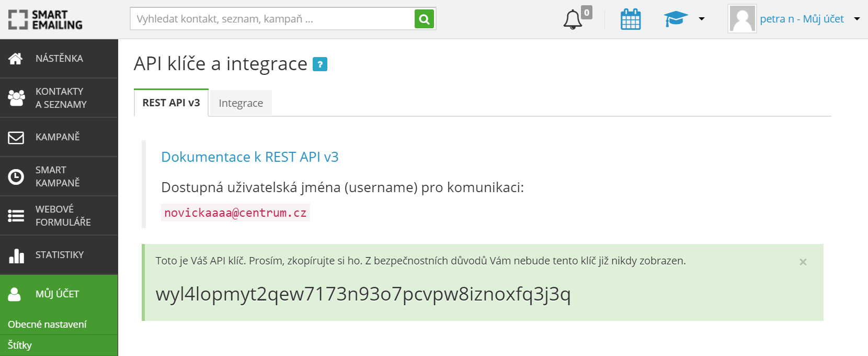Click the user avatar picture

(742, 19)
